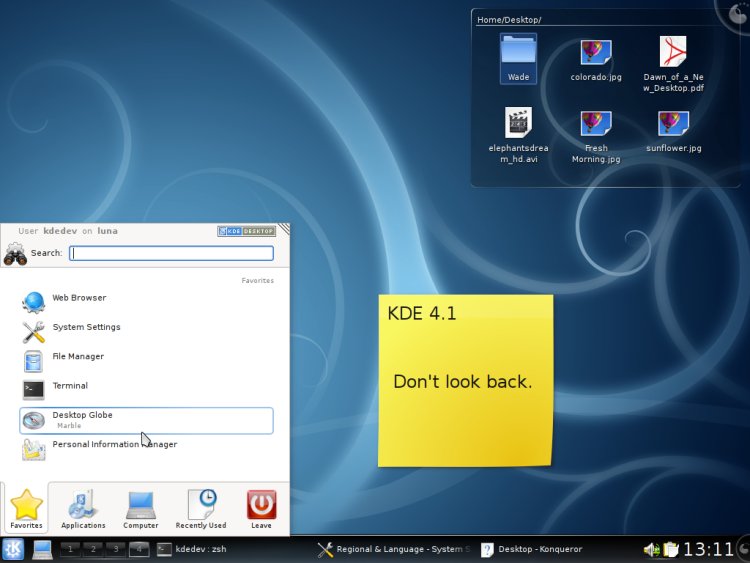Switch to virtual desktop 3 in pager
750x563 pixels.
(116, 549)
